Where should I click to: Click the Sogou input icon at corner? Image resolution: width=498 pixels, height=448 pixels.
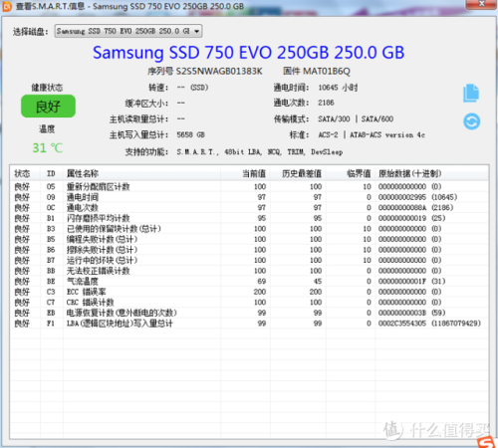click(487, 442)
